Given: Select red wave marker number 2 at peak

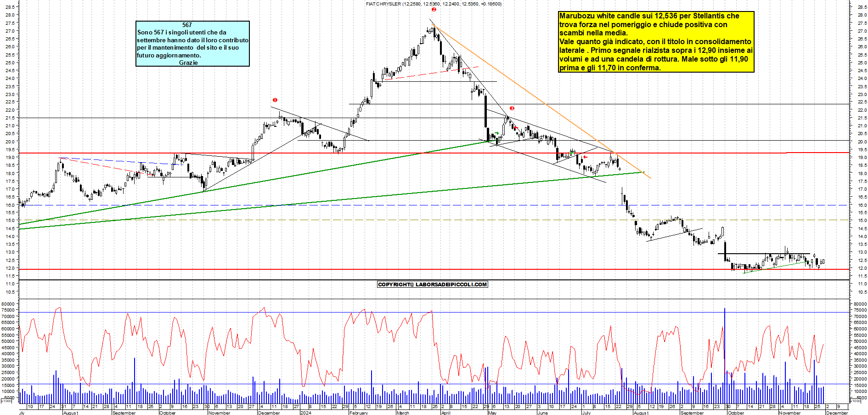Looking at the screenshot, I should pyautogui.click(x=434, y=9).
